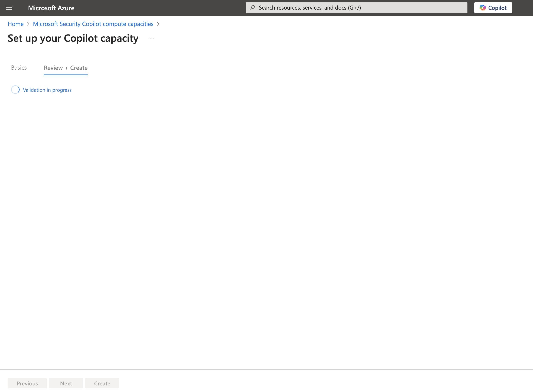The width and height of the screenshot is (533, 392).
Task: Click the search resources input field
Action: (x=357, y=7)
